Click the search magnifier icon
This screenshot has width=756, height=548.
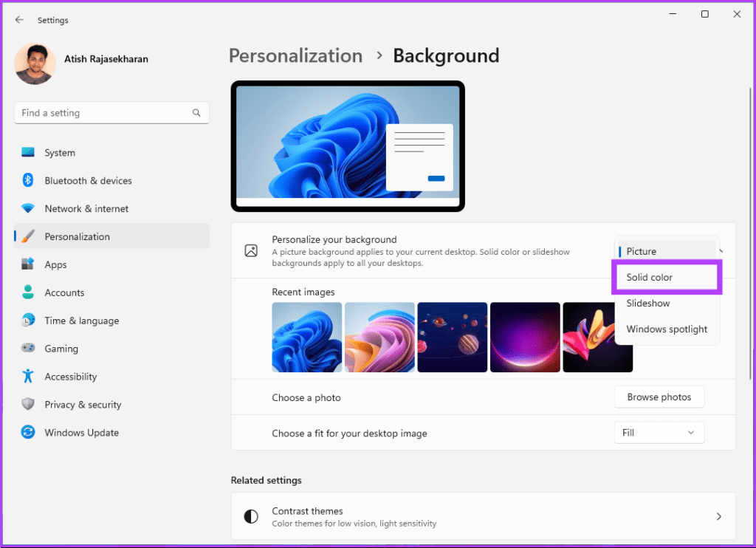click(x=196, y=113)
